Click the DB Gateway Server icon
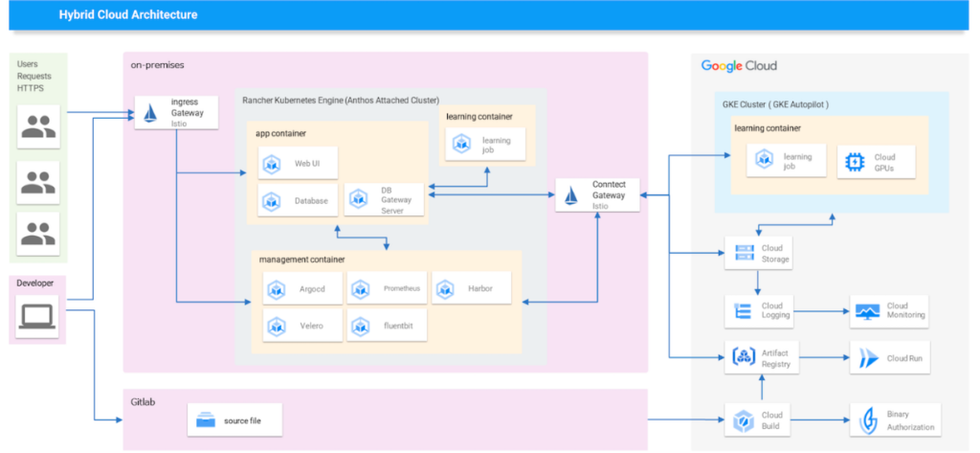Image resolution: width=980 pixels, height=453 pixels. (x=358, y=200)
